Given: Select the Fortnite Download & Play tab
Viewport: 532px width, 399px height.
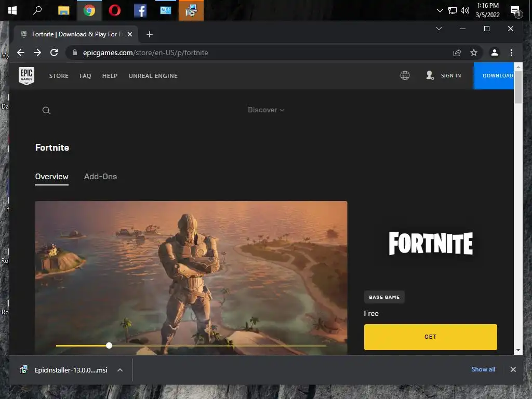Looking at the screenshot, I should 76,34.
